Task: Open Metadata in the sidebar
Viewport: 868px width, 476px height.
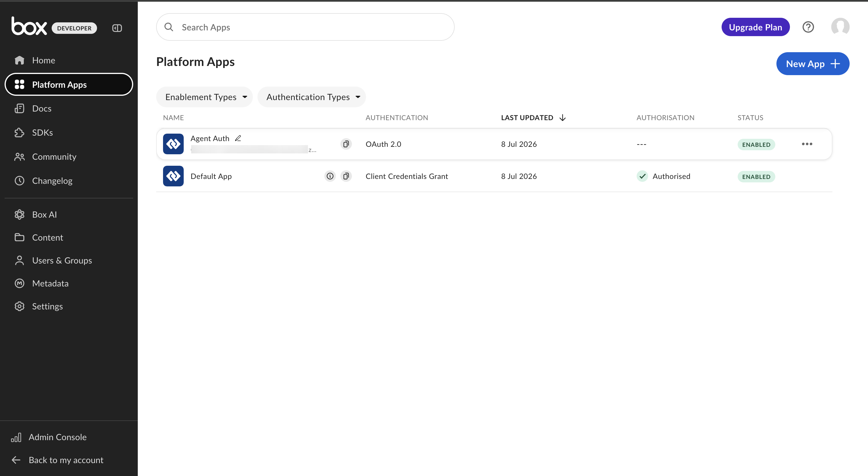Action: [x=69, y=283]
